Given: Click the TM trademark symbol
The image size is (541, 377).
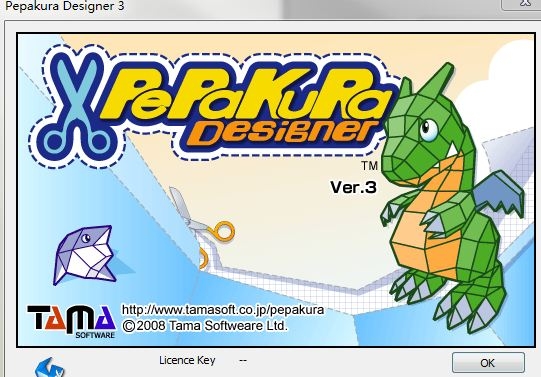Looking at the screenshot, I should [370, 166].
